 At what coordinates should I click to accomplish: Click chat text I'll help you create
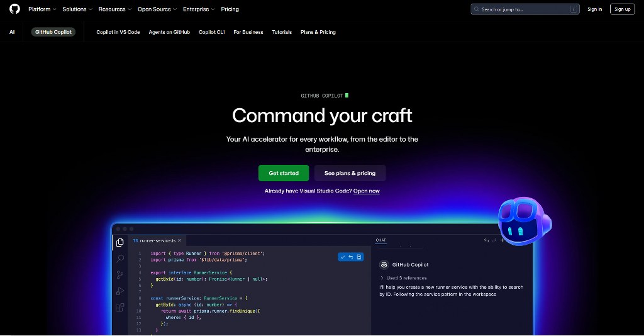pos(451,291)
